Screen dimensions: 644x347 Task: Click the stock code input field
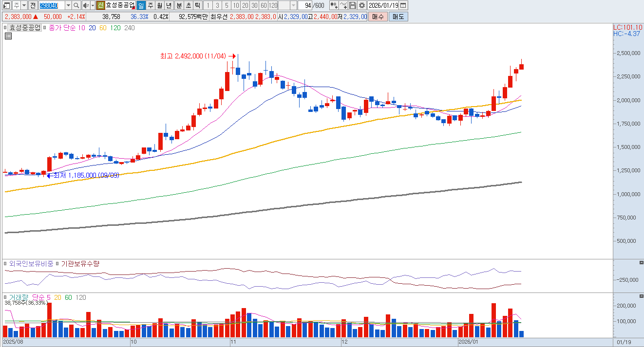[51, 5]
